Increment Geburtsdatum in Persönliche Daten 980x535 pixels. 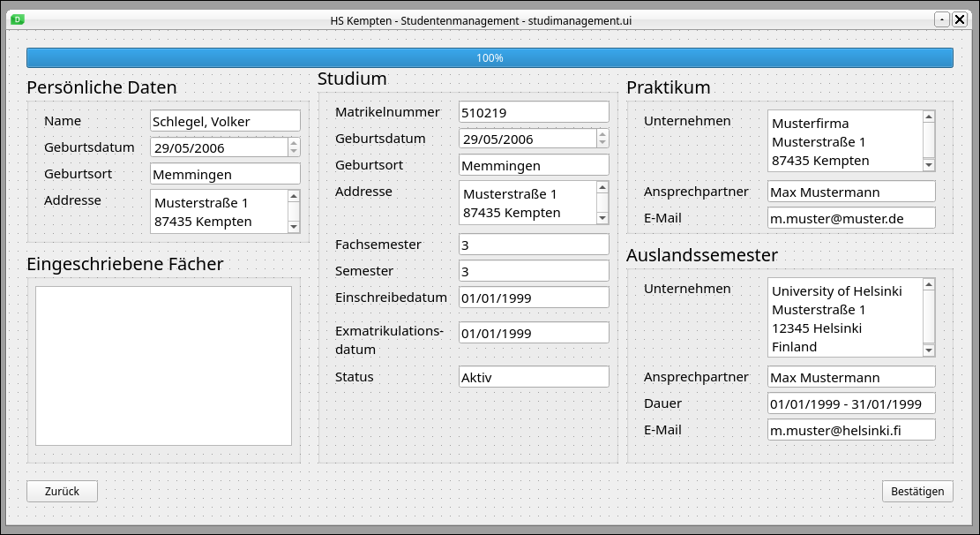294,142
